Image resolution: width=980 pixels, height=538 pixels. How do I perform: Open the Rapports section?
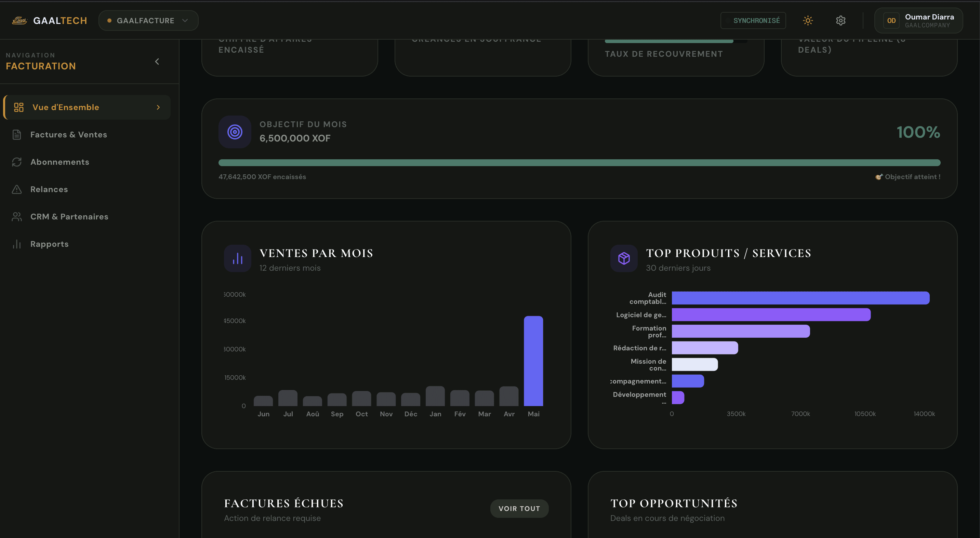(87, 244)
